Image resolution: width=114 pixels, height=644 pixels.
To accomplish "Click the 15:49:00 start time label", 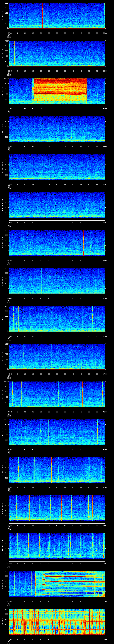I will [9, 487].
